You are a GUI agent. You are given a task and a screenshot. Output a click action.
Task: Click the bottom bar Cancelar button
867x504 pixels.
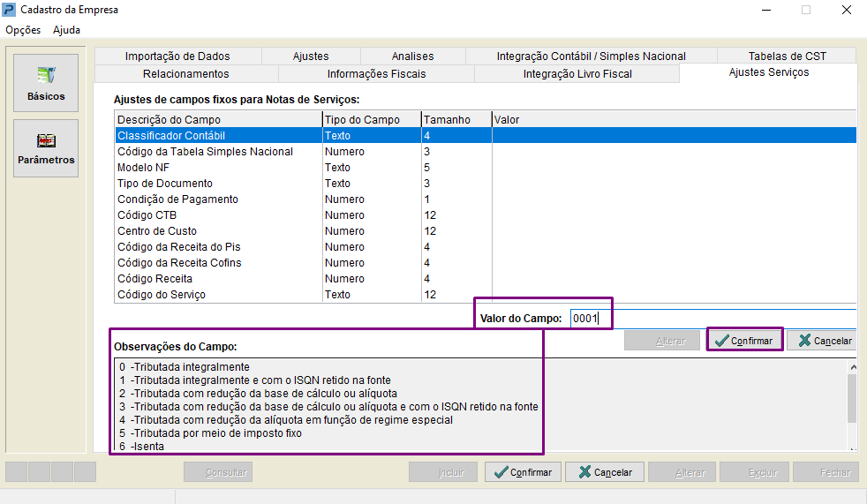pyautogui.click(x=605, y=472)
